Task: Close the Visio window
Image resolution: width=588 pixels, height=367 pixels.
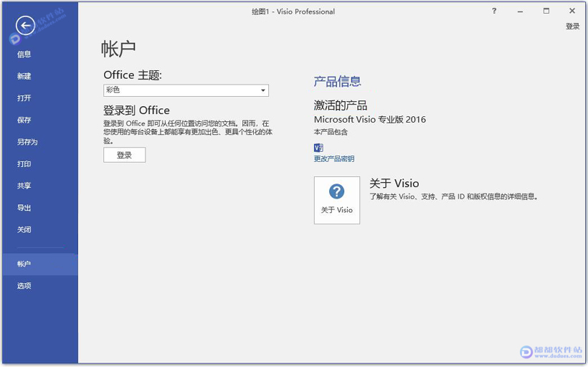Action: [x=572, y=11]
